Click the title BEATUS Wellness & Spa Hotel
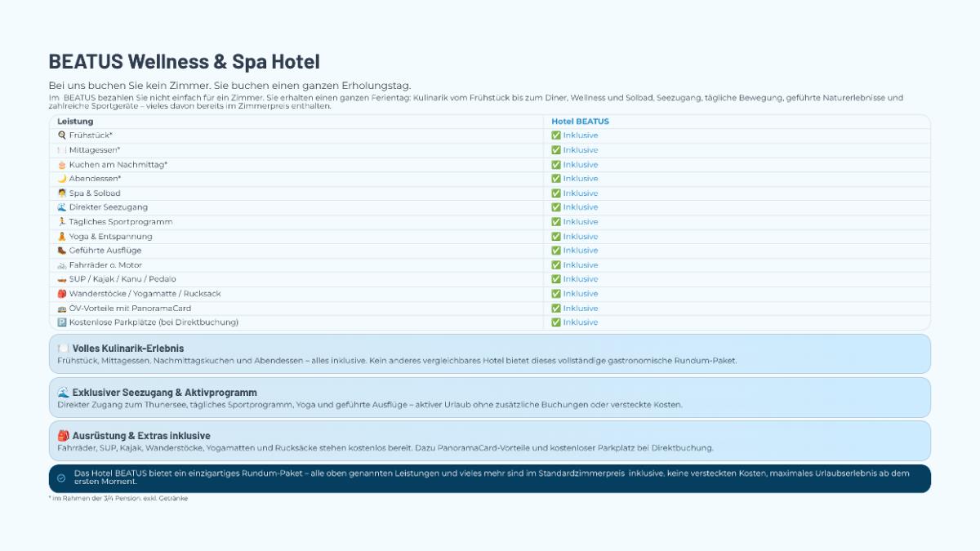The width and height of the screenshot is (980, 551). [x=184, y=61]
